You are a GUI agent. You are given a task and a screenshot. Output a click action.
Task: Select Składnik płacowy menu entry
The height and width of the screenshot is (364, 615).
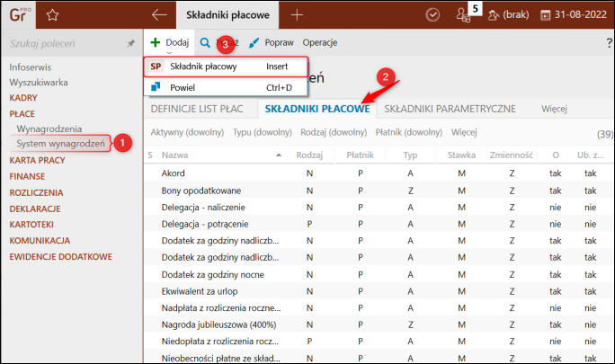tap(226, 67)
